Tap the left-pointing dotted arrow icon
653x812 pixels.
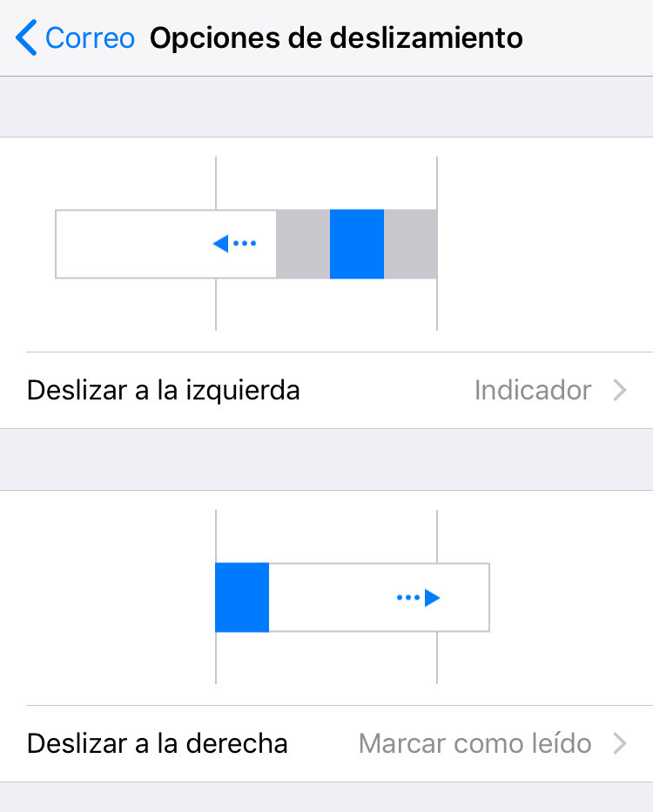234,244
